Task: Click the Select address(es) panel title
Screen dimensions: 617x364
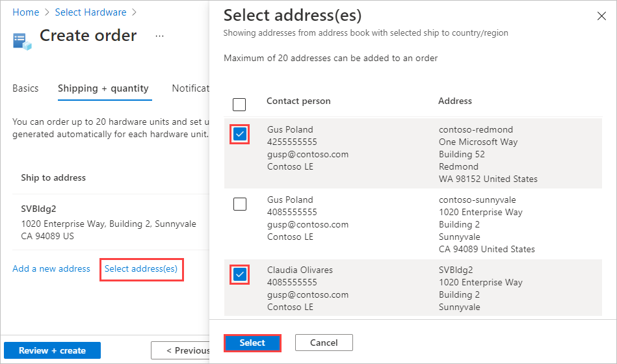Action: pos(293,16)
